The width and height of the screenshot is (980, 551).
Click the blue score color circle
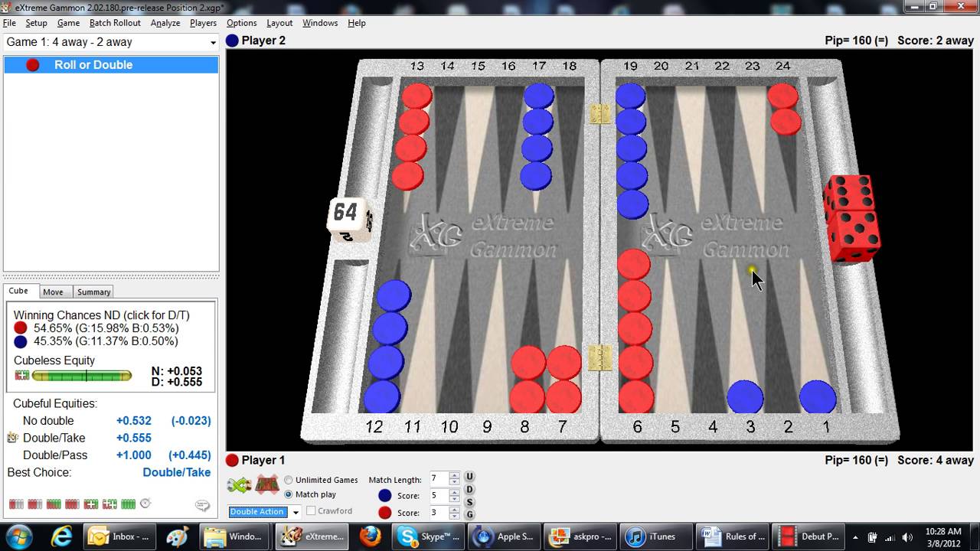click(385, 496)
